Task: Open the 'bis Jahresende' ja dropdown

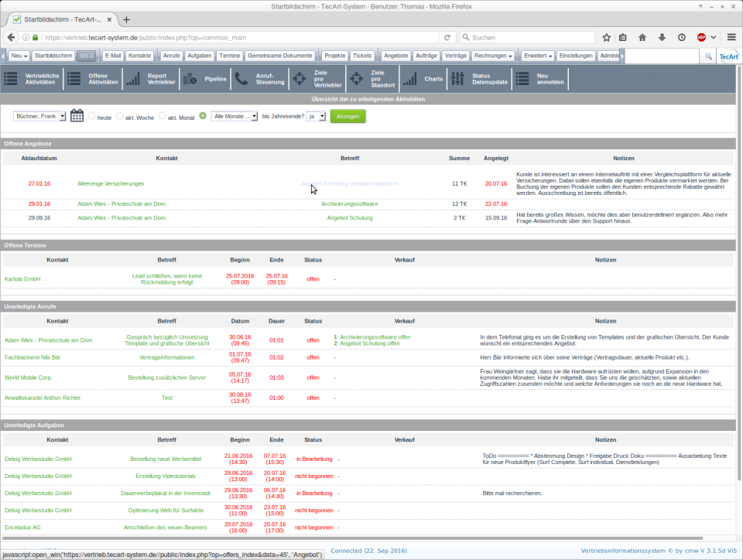Action: 316,116
